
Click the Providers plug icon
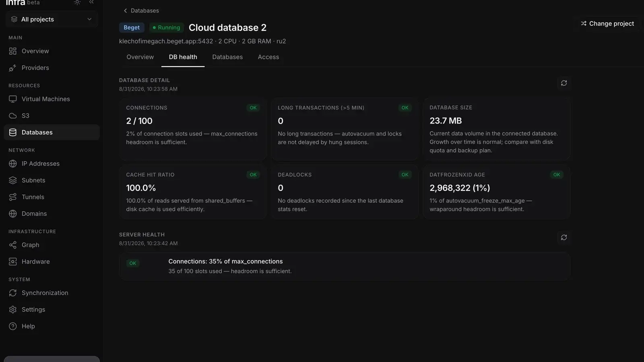click(x=13, y=68)
